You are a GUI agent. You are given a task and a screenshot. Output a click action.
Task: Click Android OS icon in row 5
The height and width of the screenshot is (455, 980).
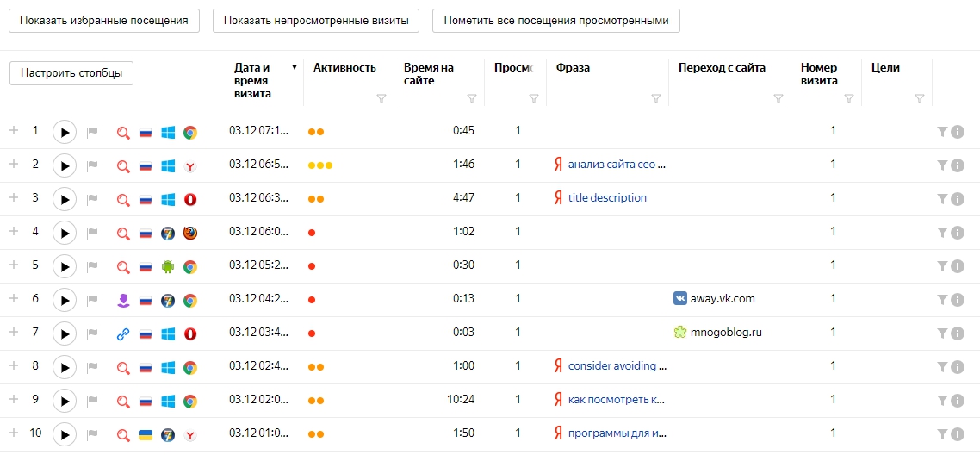168,267
